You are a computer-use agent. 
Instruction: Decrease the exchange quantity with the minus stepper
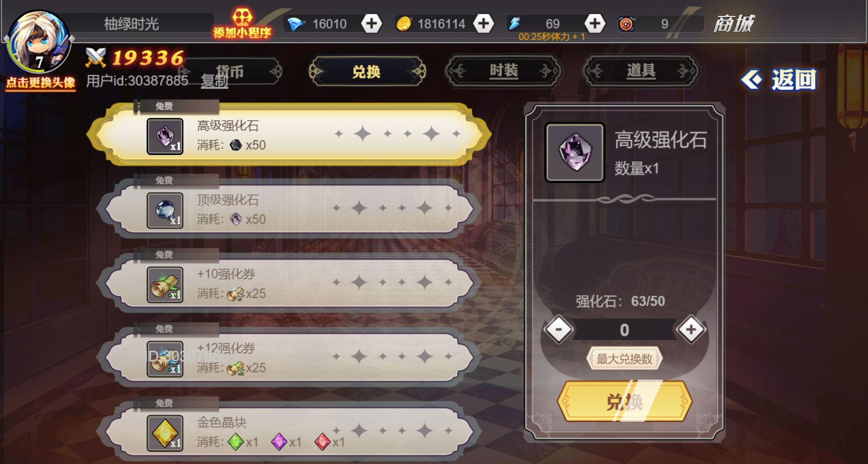(558, 330)
